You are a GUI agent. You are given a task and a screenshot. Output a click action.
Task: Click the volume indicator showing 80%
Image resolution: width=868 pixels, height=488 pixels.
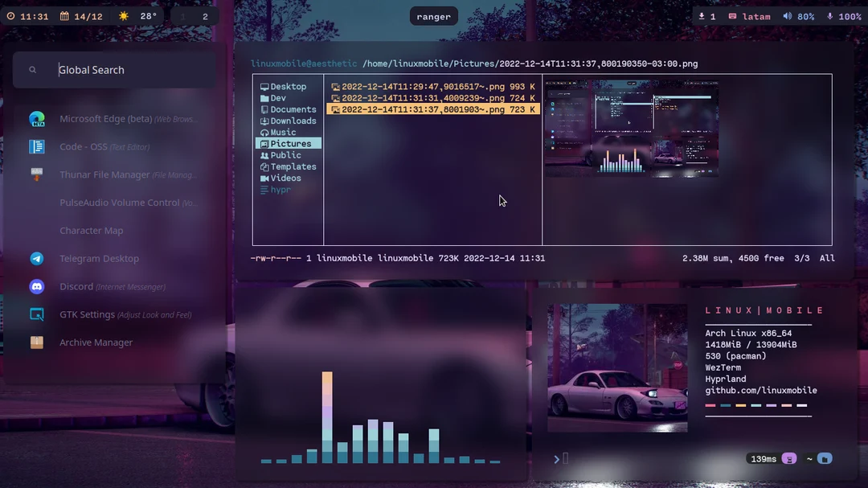tap(798, 15)
